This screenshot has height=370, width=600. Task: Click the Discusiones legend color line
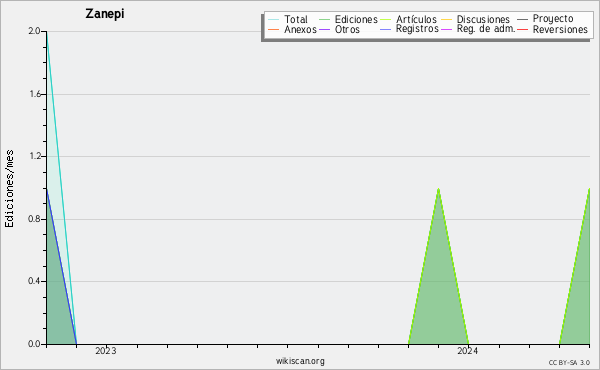click(x=447, y=20)
